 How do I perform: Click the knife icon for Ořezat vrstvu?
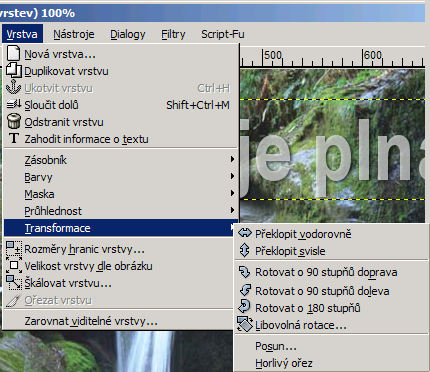point(14,300)
